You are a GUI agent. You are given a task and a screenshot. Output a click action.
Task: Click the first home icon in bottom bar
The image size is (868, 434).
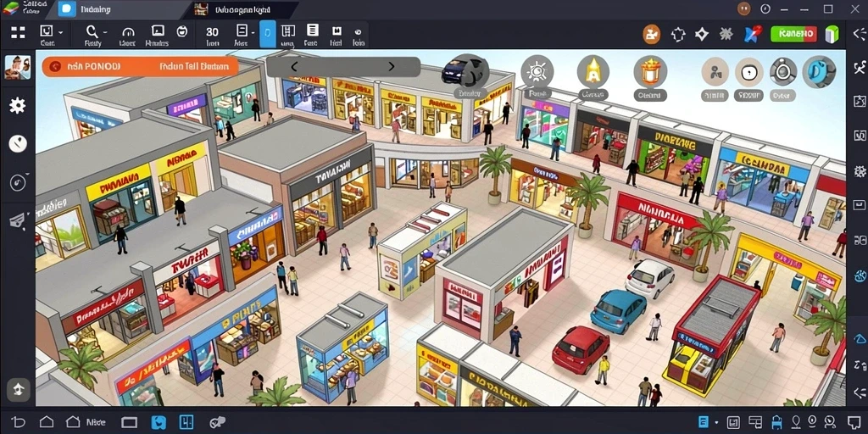(x=47, y=422)
